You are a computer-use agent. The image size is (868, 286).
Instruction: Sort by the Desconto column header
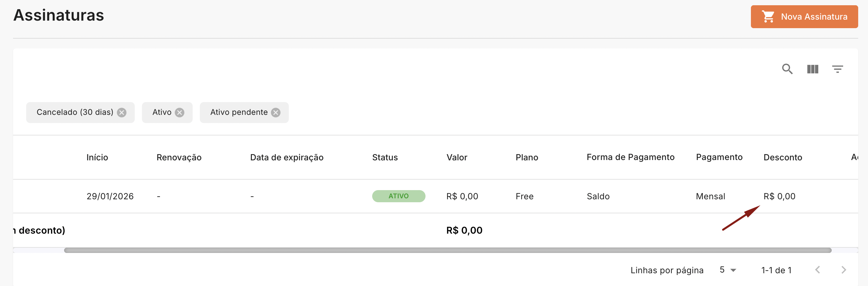click(782, 157)
